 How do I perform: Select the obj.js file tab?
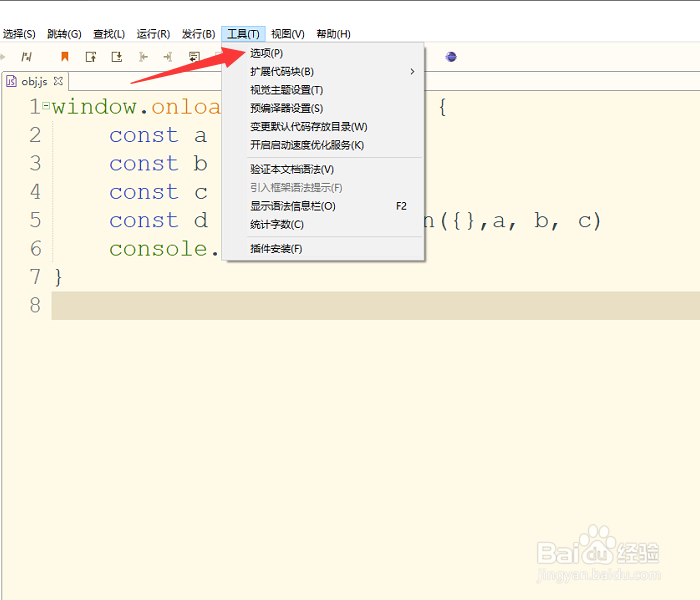(x=34, y=81)
